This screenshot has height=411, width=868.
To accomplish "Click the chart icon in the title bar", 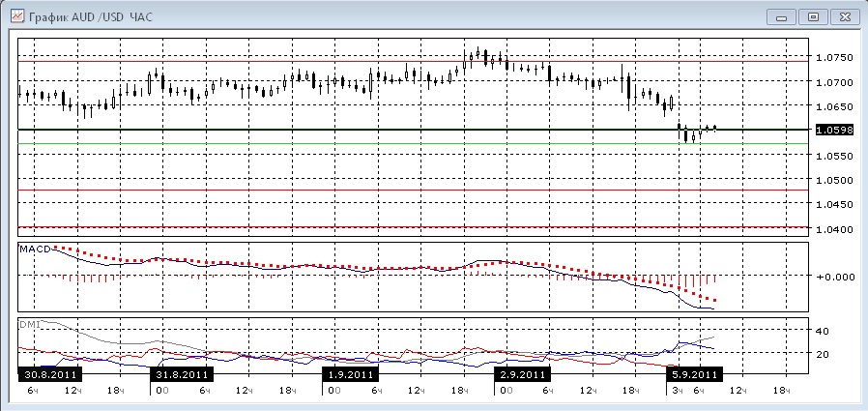I will click(x=17, y=16).
